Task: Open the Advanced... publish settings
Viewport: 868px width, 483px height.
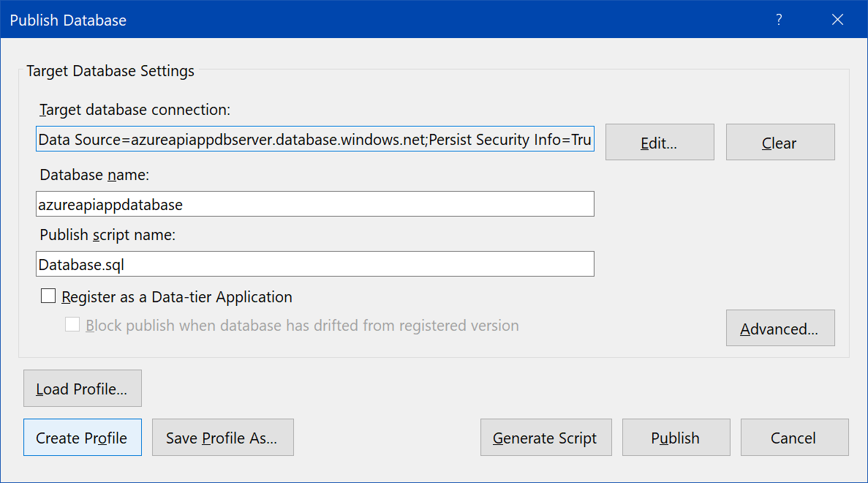Action: 780,329
